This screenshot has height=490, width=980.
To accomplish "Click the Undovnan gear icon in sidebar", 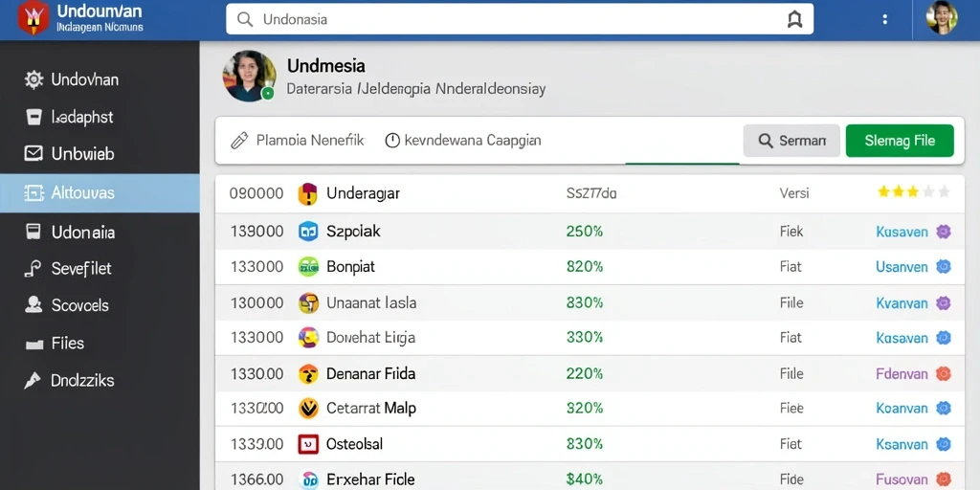I will pyautogui.click(x=33, y=79).
